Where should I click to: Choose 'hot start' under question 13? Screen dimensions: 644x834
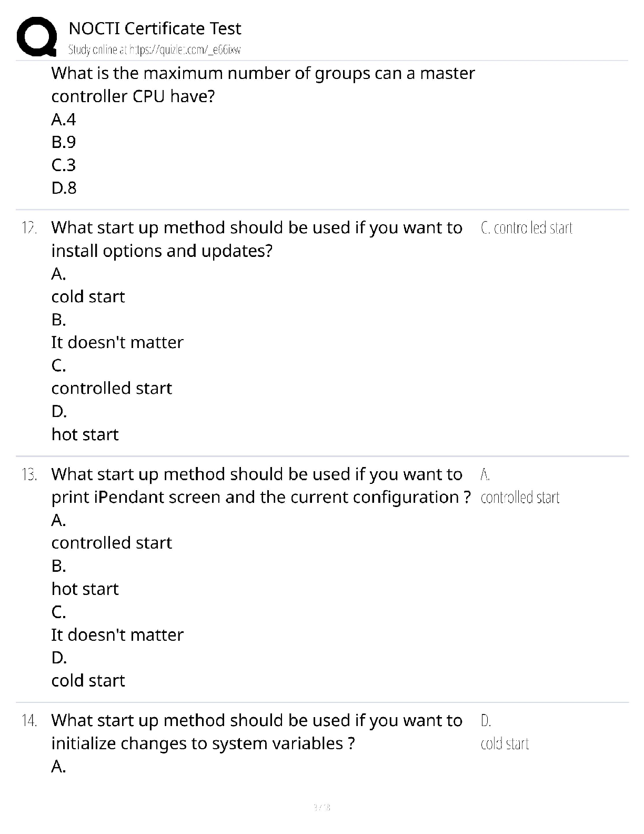pyautogui.click(x=85, y=589)
